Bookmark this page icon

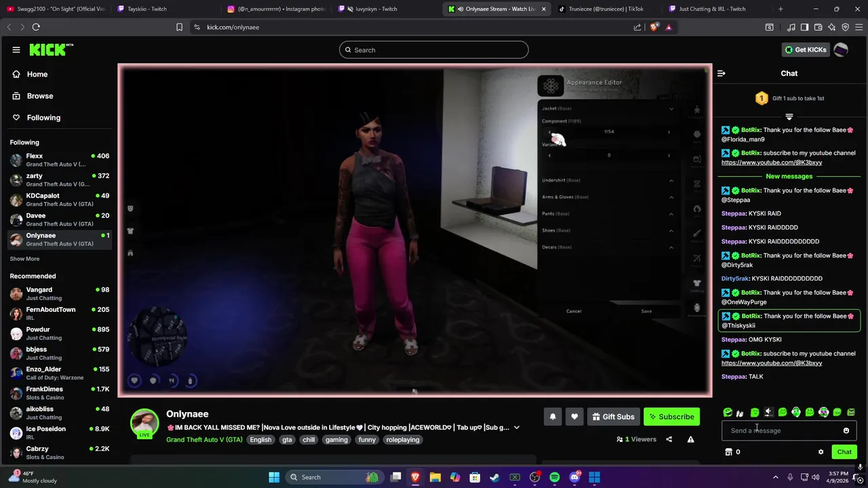tap(179, 27)
